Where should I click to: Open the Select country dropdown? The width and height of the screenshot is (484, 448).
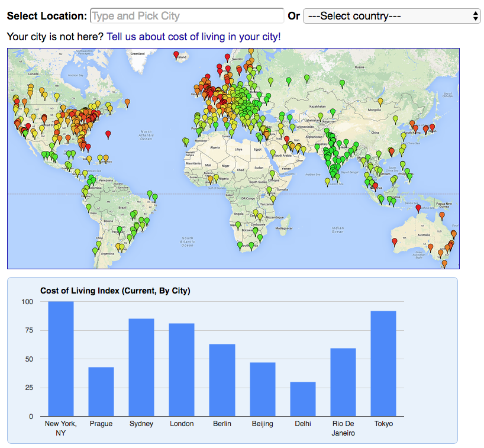(392, 16)
